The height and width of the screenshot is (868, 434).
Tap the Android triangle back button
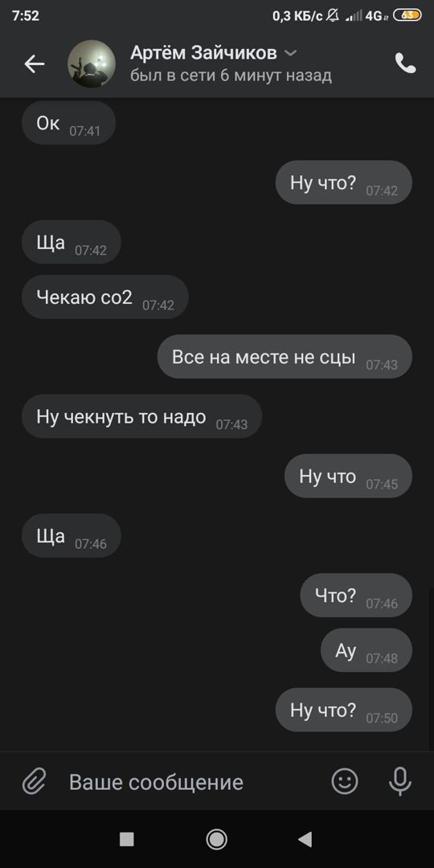click(x=305, y=839)
